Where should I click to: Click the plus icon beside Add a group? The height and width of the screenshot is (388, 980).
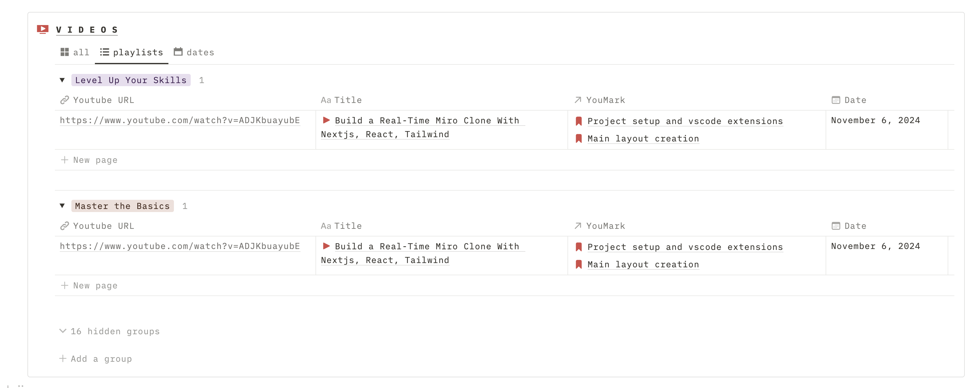63,359
